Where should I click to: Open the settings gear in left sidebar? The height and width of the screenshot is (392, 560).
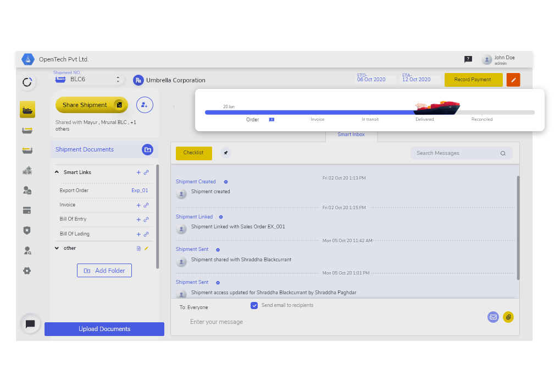tap(27, 271)
